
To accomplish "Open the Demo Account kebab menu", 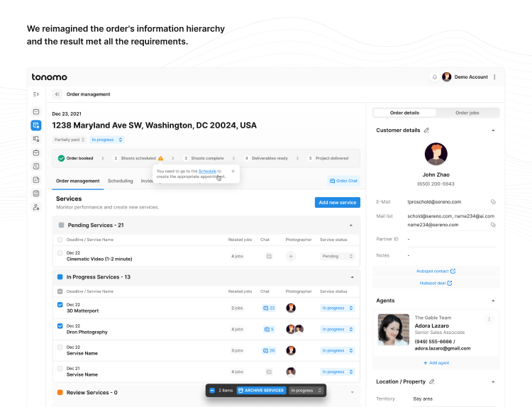I will click(494, 77).
